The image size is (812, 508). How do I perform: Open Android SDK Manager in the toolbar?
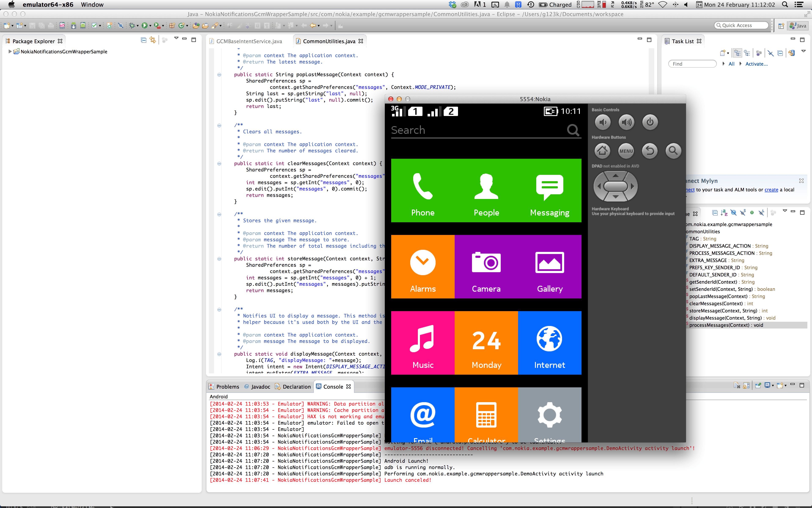point(74,26)
